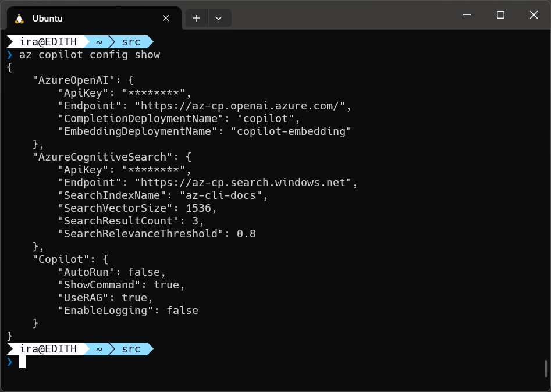
Task: Click the "AutoRun" false line
Action: click(112, 272)
